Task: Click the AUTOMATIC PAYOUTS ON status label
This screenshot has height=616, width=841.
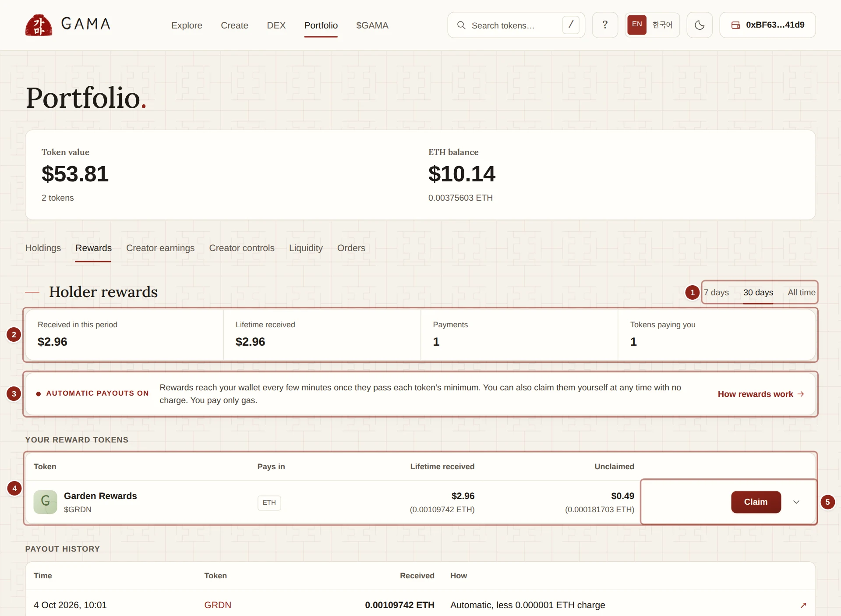Action: click(97, 393)
